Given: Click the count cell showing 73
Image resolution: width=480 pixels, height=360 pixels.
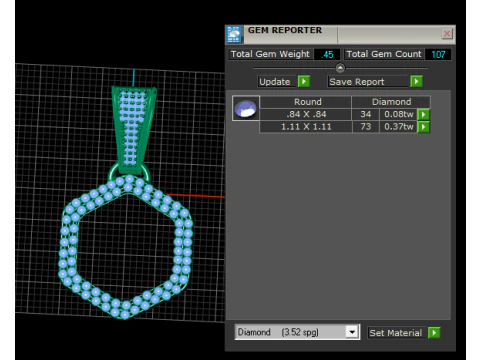Looking at the screenshot, I should tap(366, 127).
